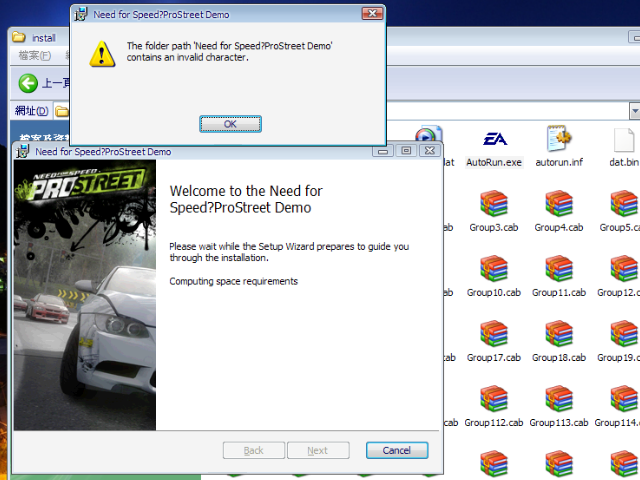Select the Group4.cab archive icon
This screenshot has width=640, height=480.
point(559,203)
